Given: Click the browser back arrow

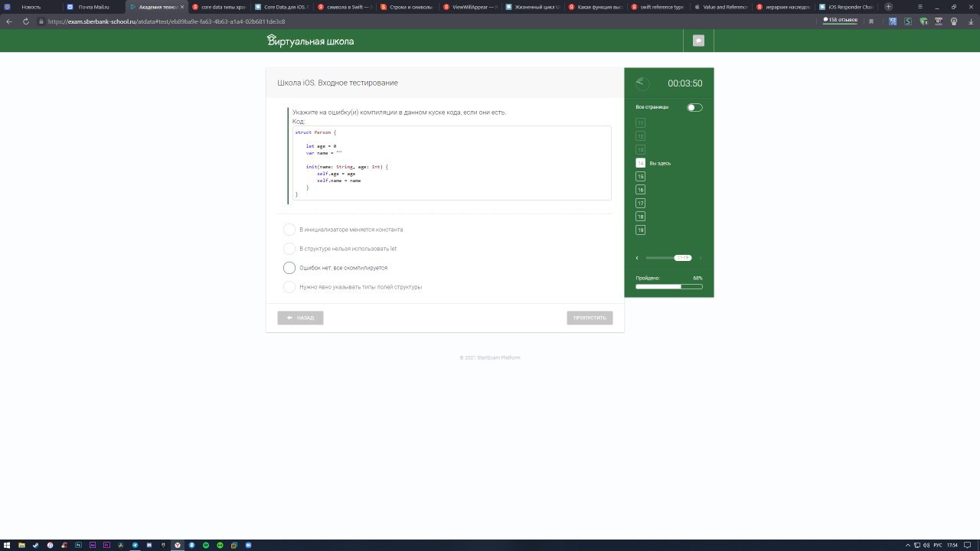Looking at the screenshot, I should 9,21.
